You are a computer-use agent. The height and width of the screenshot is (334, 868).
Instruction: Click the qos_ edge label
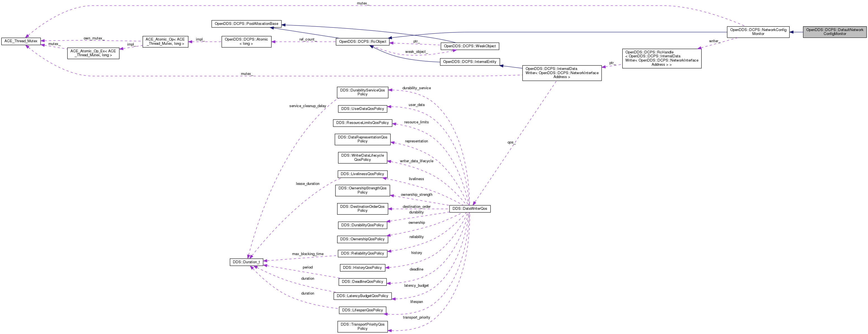pyautogui.click(x=512, y=142)
